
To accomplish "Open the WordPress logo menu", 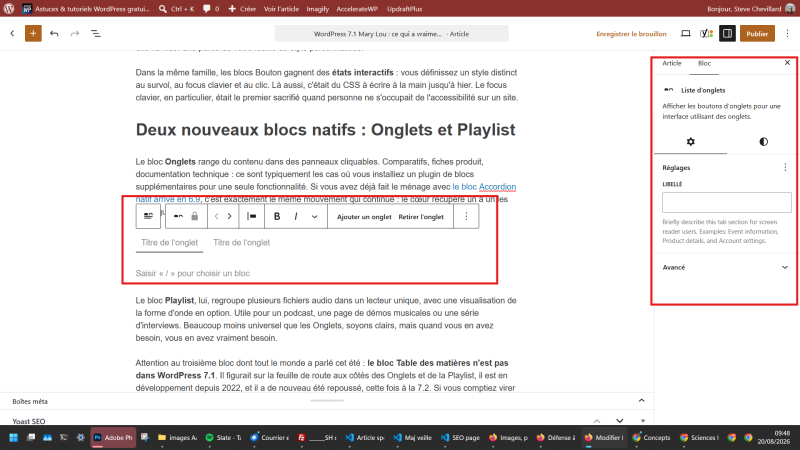I will (x=9, y=9).
